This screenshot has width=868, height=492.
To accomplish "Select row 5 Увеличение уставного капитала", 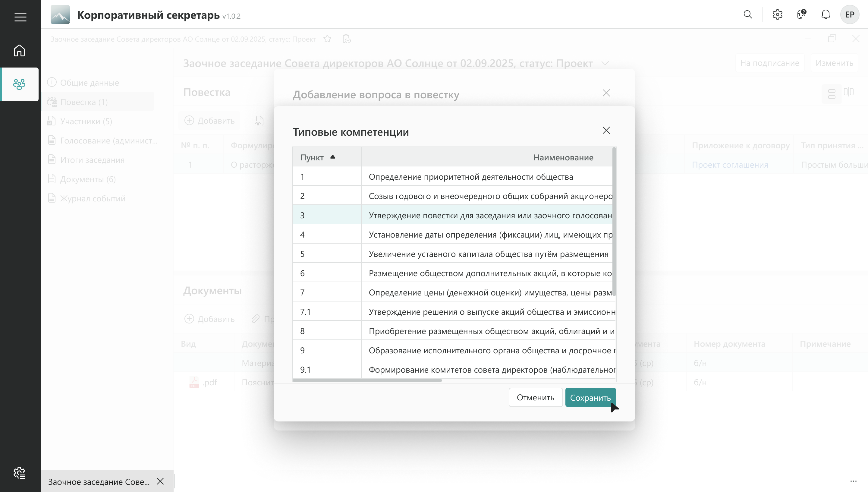I will 488,254.
